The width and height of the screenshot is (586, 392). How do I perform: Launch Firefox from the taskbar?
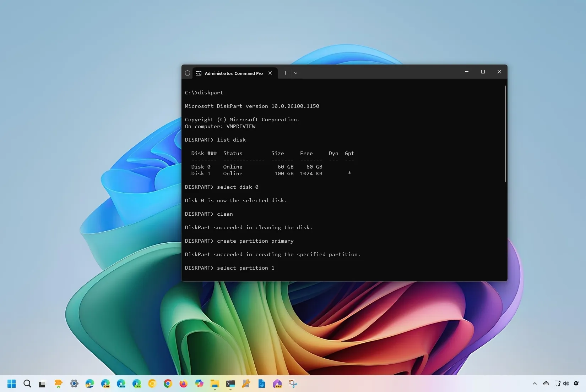tap(183, 383)
